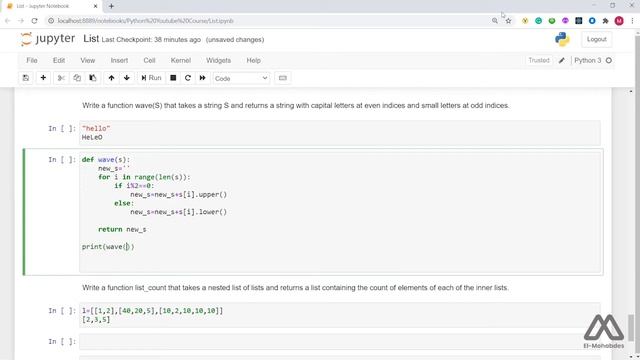Open the Kernel menu
The height and width of the screenshot is (360, 640).
[181, 60]
